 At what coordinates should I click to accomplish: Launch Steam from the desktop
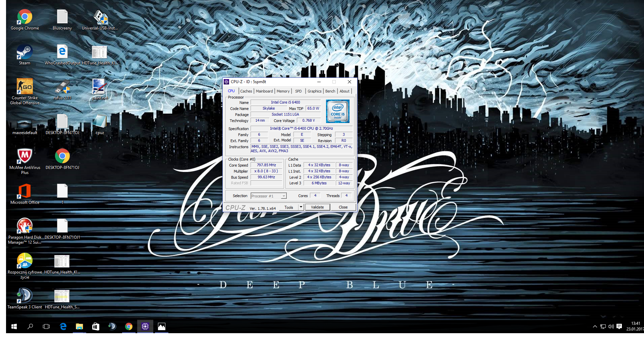25,55
